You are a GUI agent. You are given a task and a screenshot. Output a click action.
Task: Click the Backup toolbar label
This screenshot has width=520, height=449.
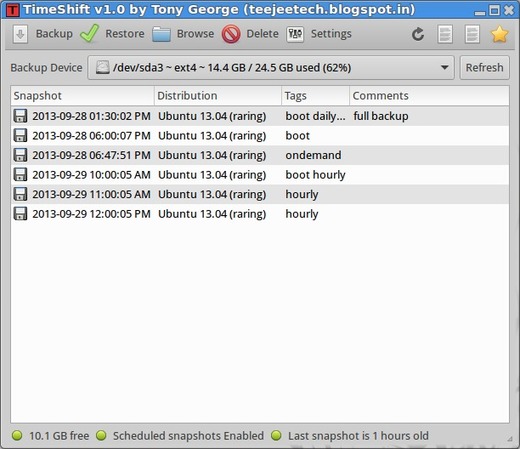54,34
